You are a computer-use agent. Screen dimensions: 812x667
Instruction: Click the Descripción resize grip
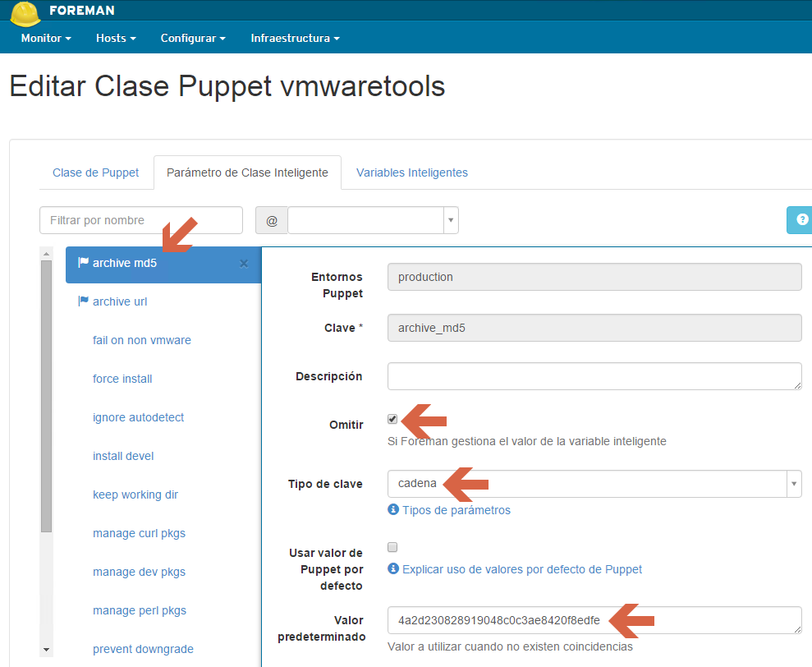(797, 385)
